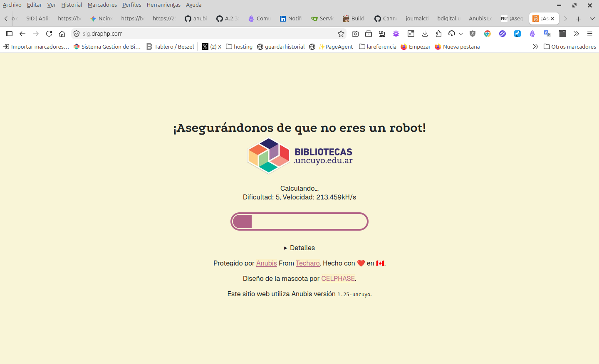Open the Sistema Gestion de Bi bookmark

coord(107,47)
